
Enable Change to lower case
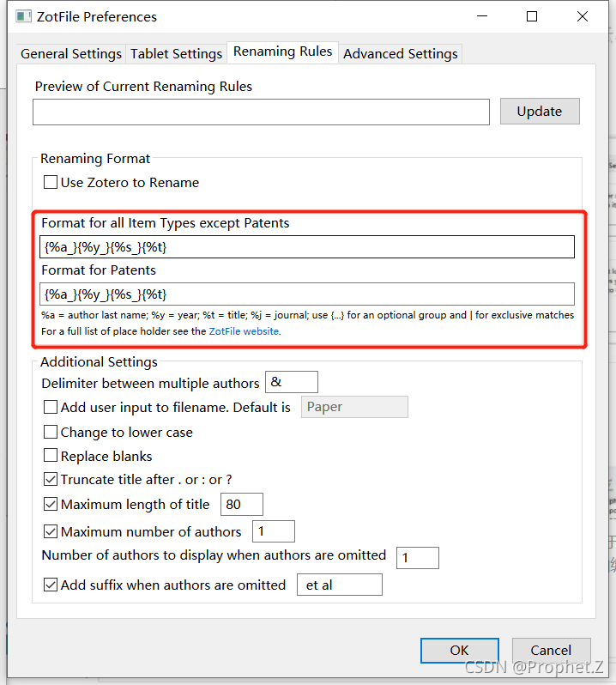[51, 432]
